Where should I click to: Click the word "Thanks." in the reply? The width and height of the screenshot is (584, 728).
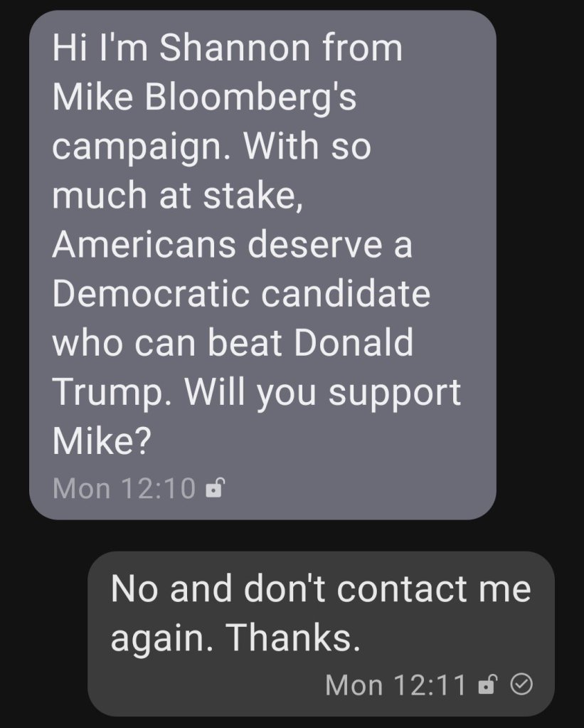pyautogui.click(x=293, y=640)
